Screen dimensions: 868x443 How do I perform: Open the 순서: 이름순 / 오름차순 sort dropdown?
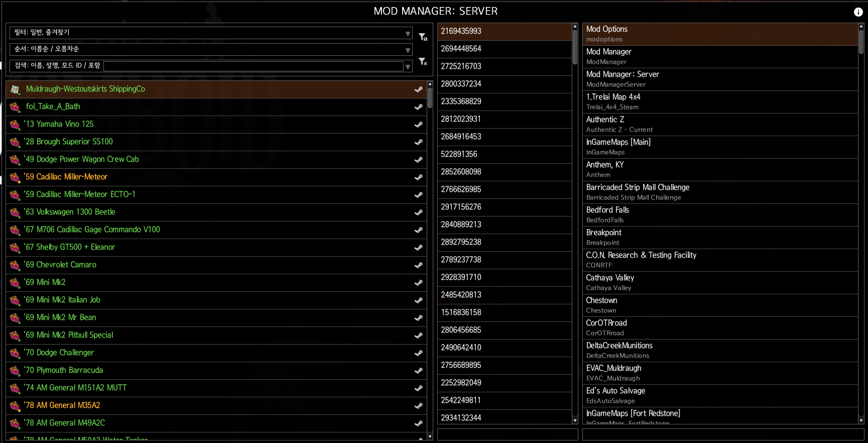pos(211,49)
